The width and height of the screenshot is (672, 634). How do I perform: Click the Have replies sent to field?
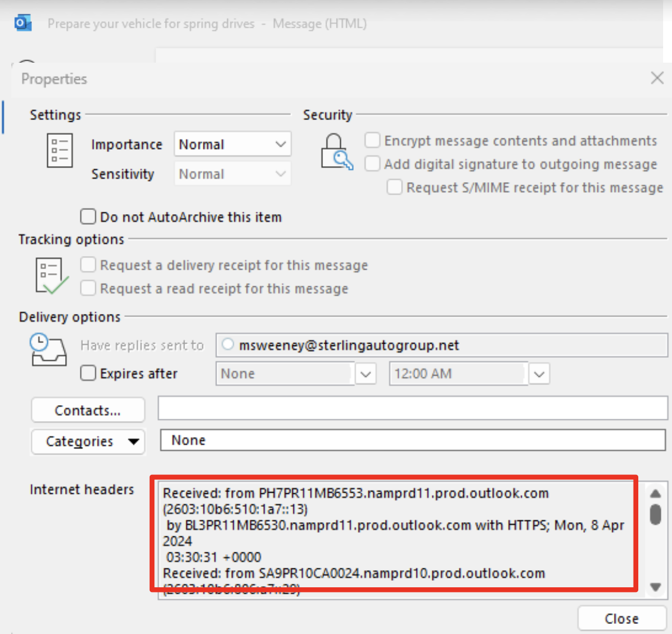click(x=442, y=345)
